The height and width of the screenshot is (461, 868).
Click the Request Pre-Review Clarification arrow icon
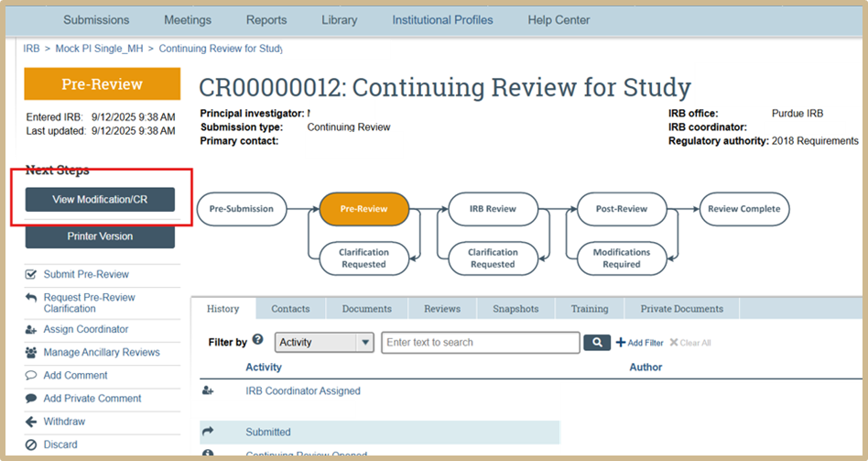(31, 298)
